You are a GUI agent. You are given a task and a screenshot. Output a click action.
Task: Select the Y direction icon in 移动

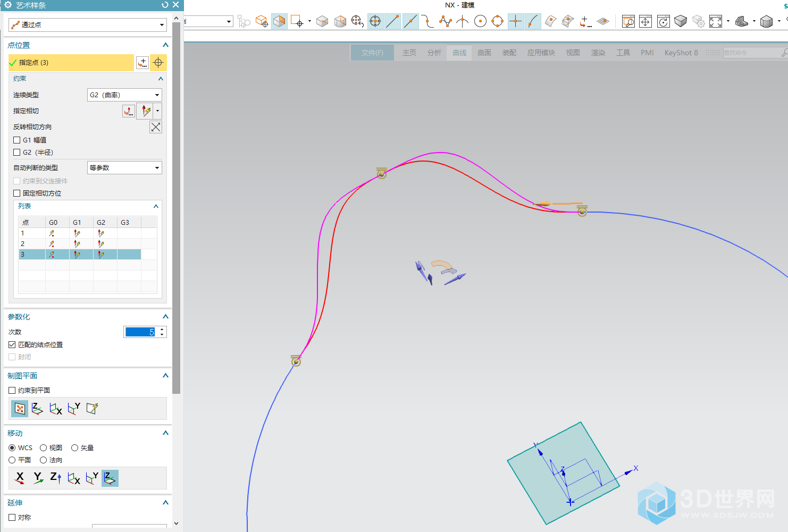[x=38, y=478]
